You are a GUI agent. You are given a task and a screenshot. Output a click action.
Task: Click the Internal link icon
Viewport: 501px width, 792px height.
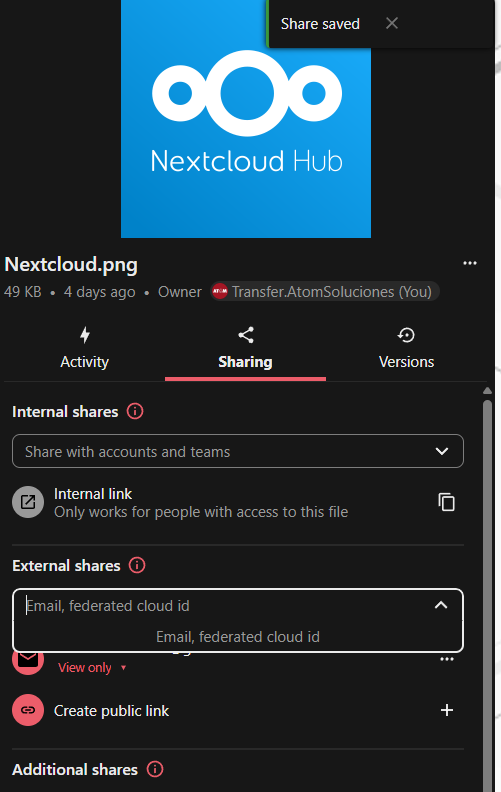coord(28,502)
